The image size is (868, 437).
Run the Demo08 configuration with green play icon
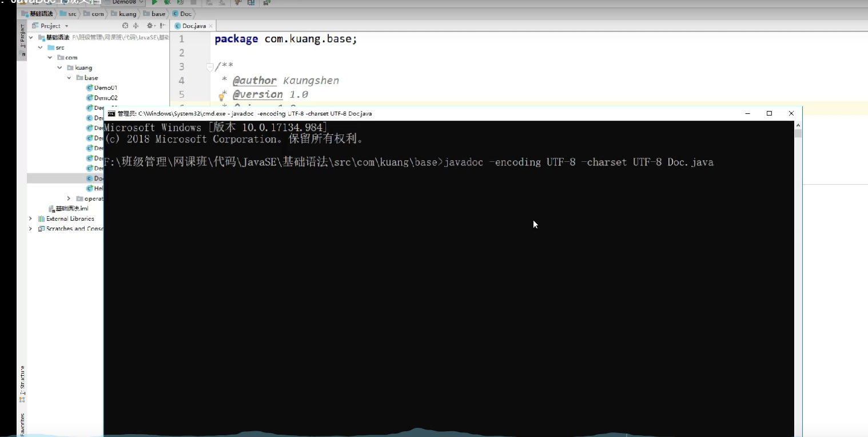coord(154,3)
